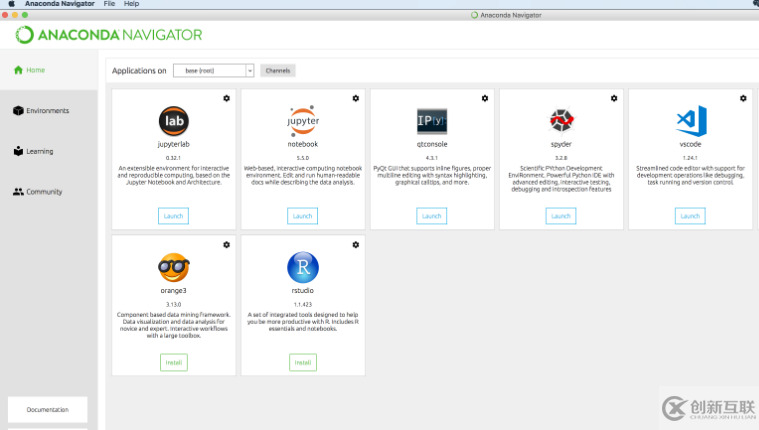Click the jupyterlab app icon
Screen dimensions: 759x430
(x=174, y=121)
